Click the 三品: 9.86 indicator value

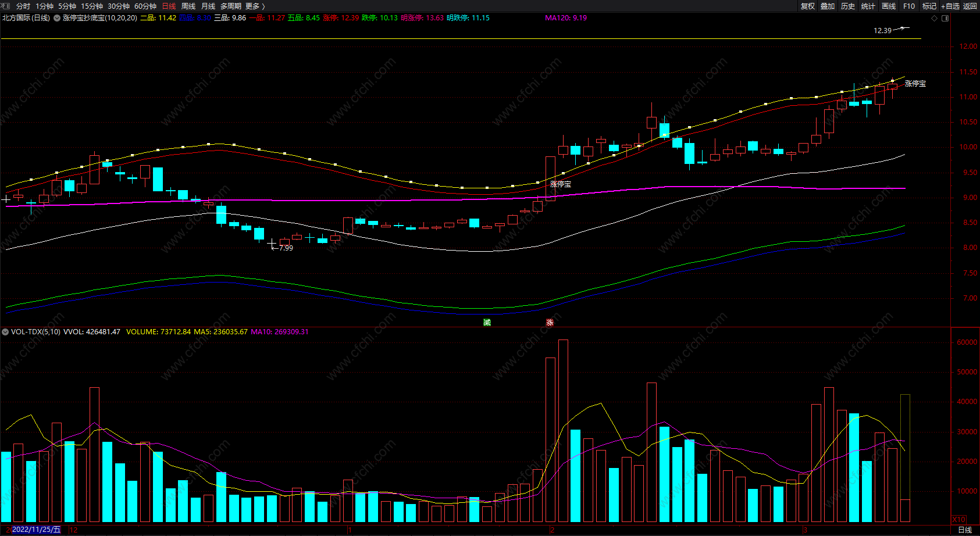(x=230, y=18)
